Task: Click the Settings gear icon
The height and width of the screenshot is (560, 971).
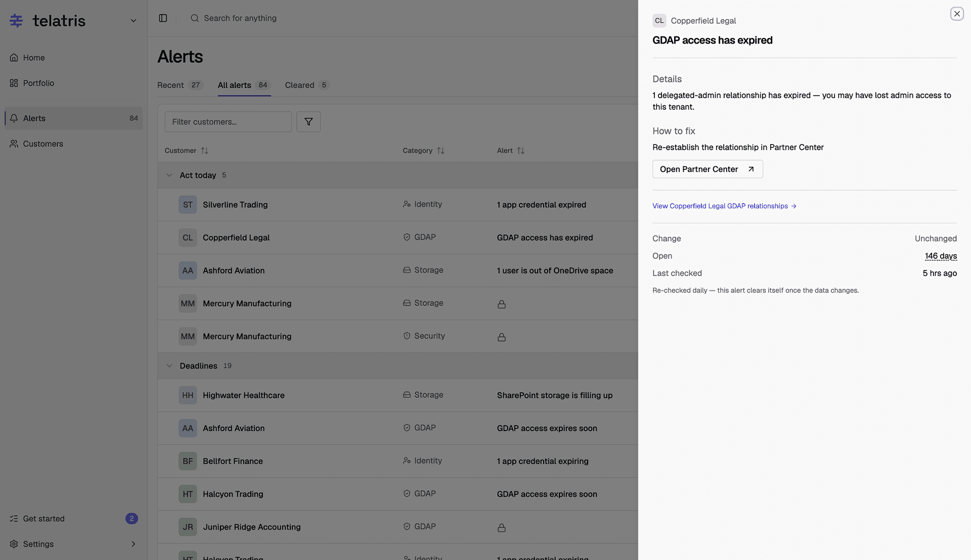Action: point(14,544)
